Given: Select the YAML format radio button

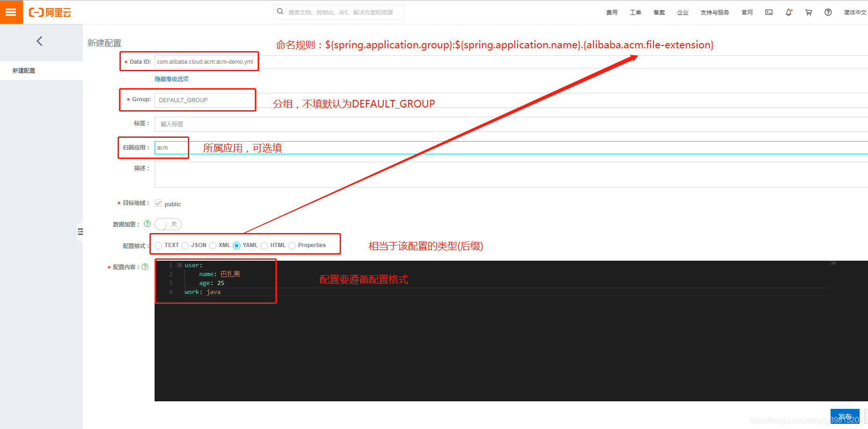Looking at the screenshot, I should click(237, 246).
